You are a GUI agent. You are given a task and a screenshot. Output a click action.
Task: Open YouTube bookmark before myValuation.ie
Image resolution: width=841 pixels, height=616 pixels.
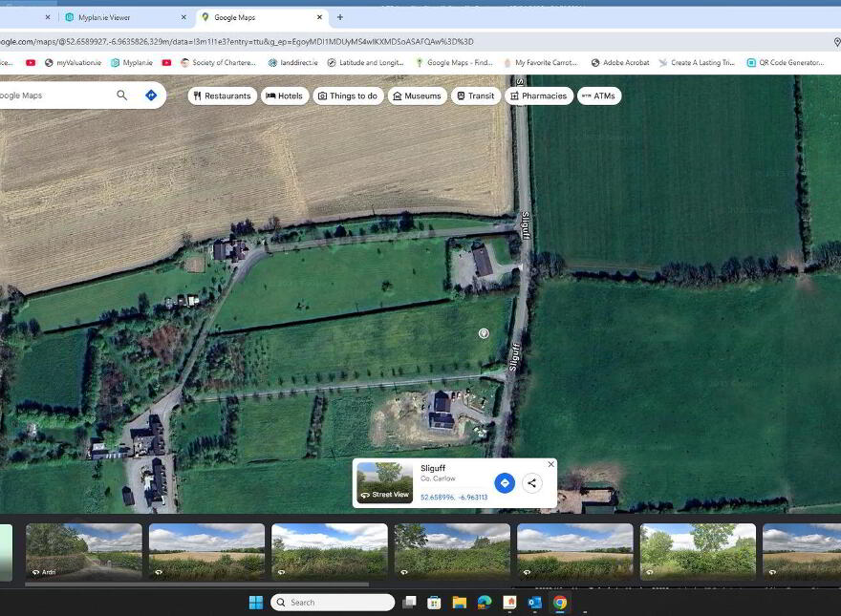pos(31,63)
